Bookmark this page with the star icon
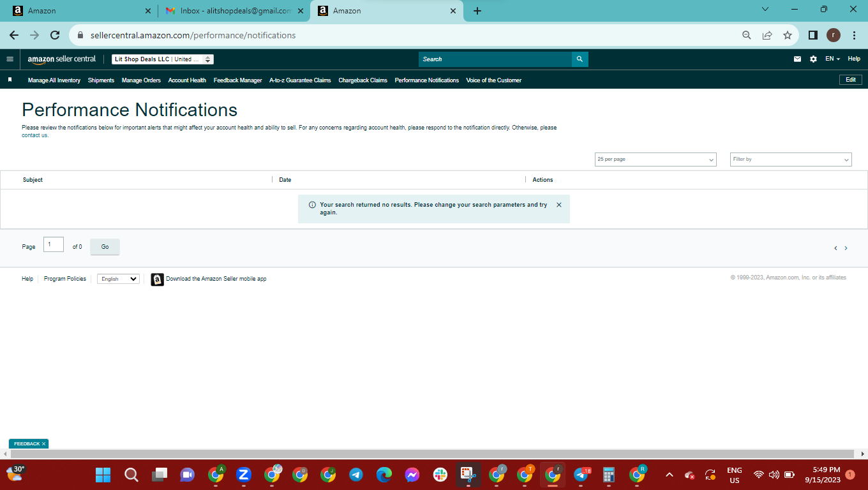 tap(788, 35)
